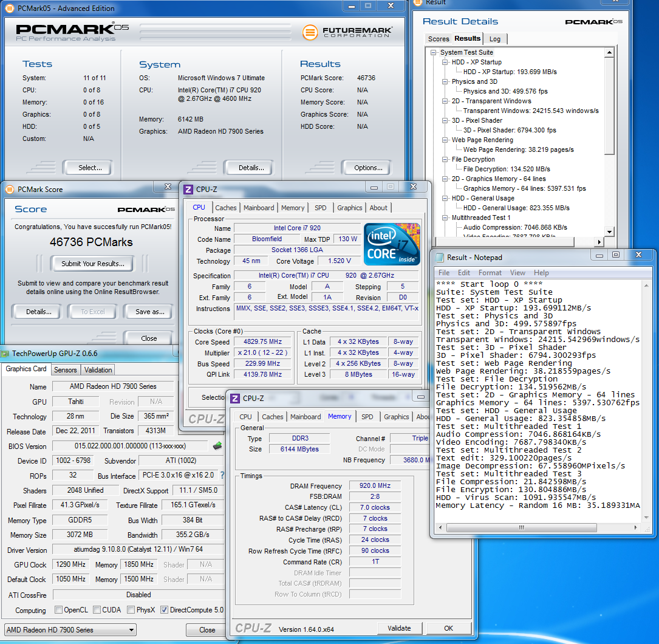Toggle the DirectCompute 5.0 checkbox
Screen dimensions: 659x644
click(165, 609)
